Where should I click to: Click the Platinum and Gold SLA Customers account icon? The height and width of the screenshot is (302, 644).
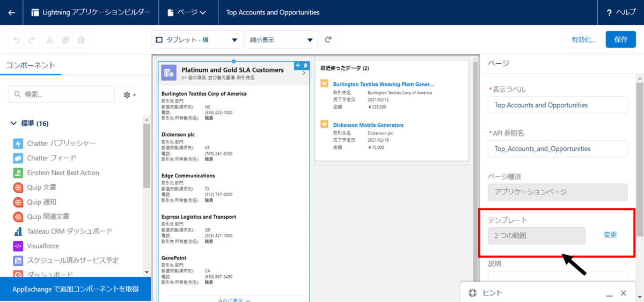point(170,73)
